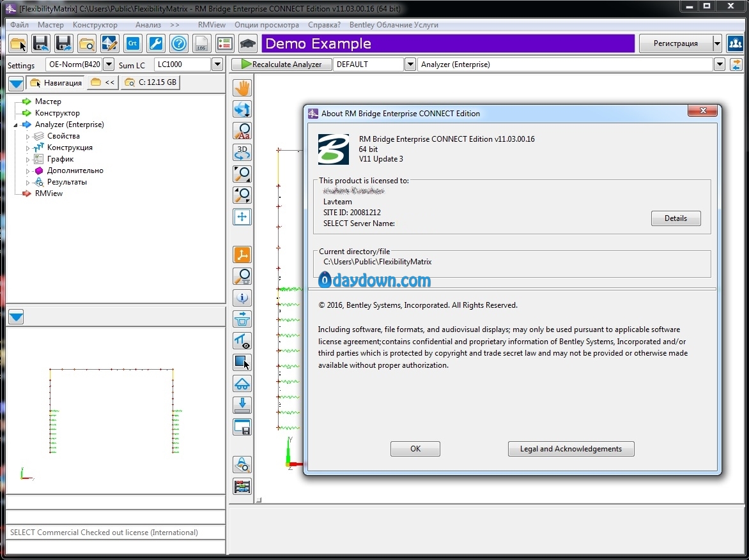749x560 pixels.
Task: Click OK in the About dialog
Action: [x=415, y=449]
